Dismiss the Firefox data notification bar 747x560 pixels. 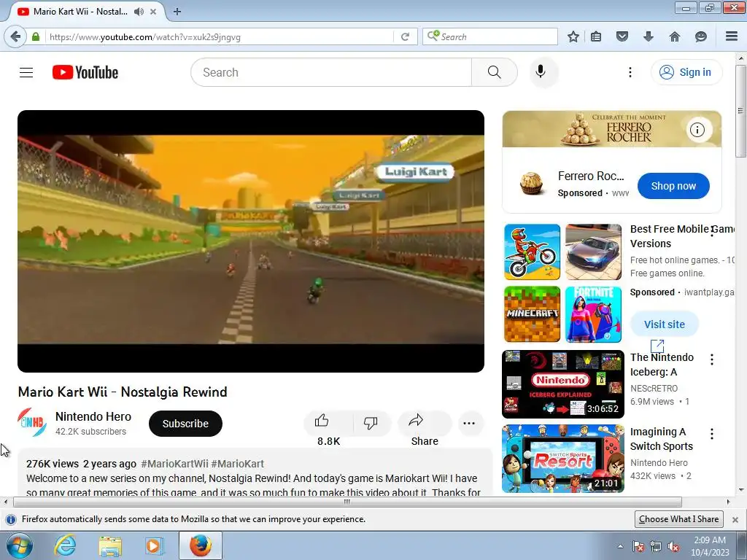click(735, 519)
